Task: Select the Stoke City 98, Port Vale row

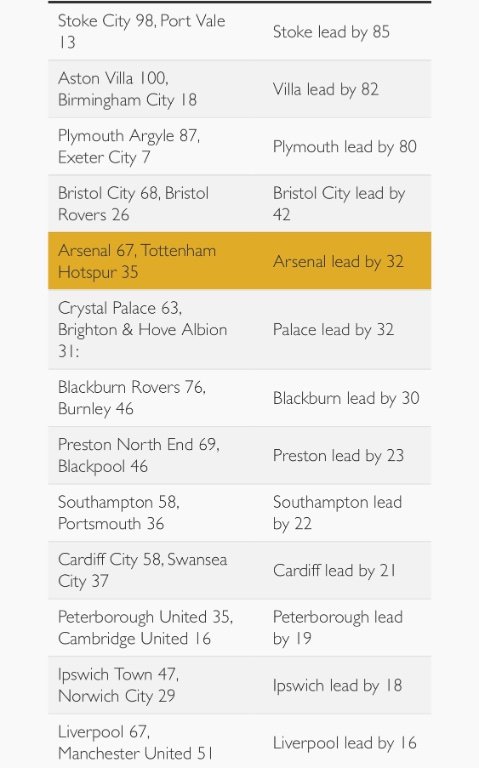Action: 240,32
